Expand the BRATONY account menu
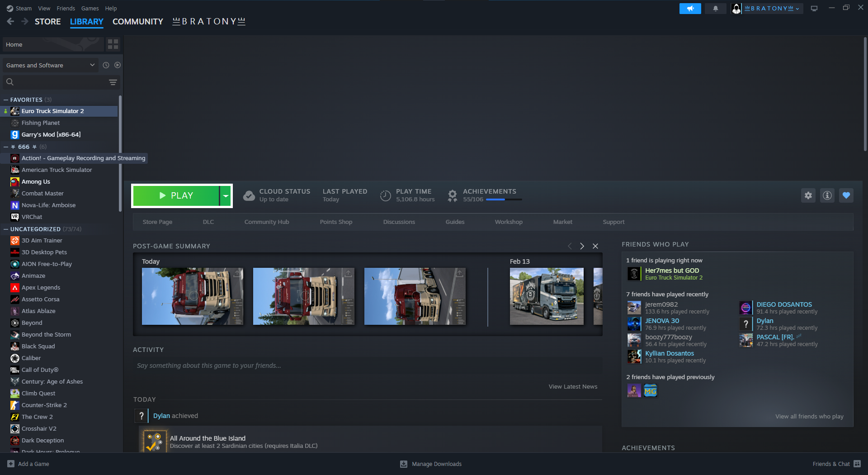 coord(773,9)
